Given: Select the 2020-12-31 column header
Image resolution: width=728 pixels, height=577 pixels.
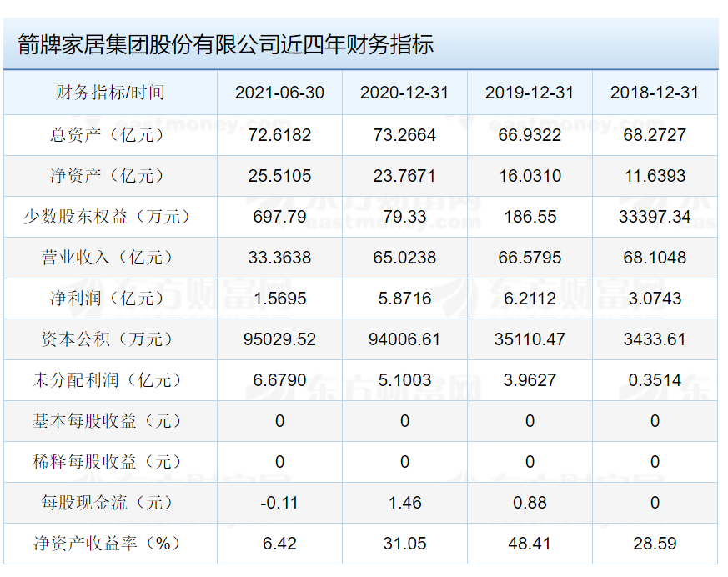Looking at the screenshot, I should (x=404, y=93).
